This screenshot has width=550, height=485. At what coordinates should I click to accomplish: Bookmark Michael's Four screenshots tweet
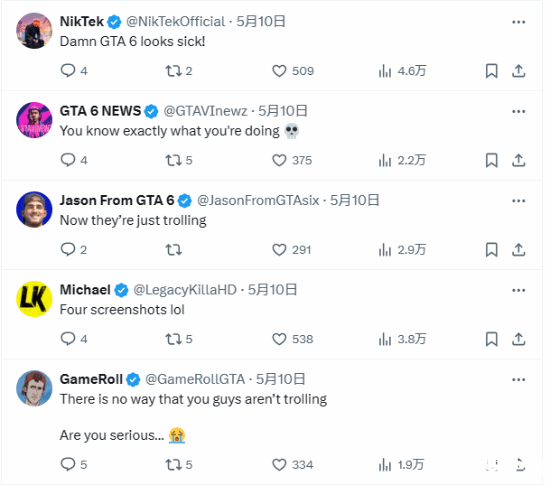tap(491, 339)
